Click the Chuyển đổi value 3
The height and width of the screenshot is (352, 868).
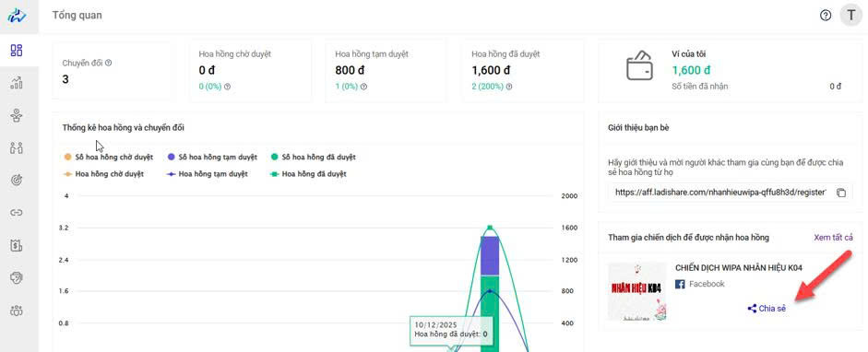[x=65, y=79]
